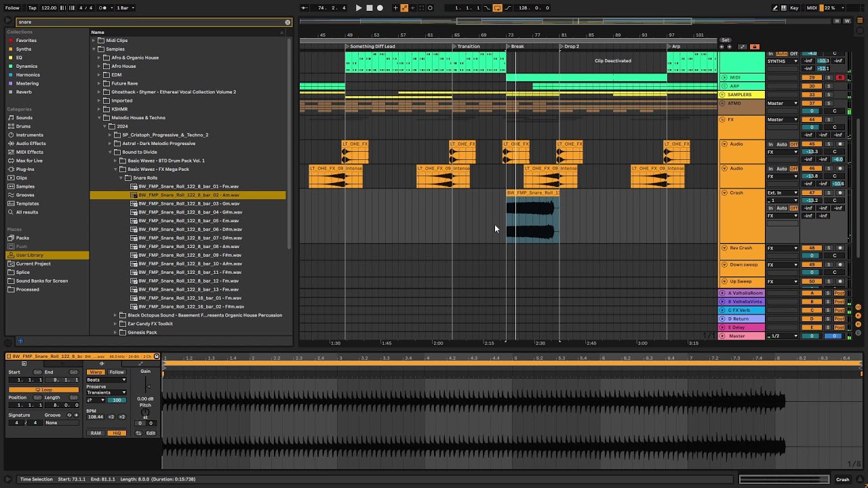Expand the Midi Clips folder

pos(94,41)
